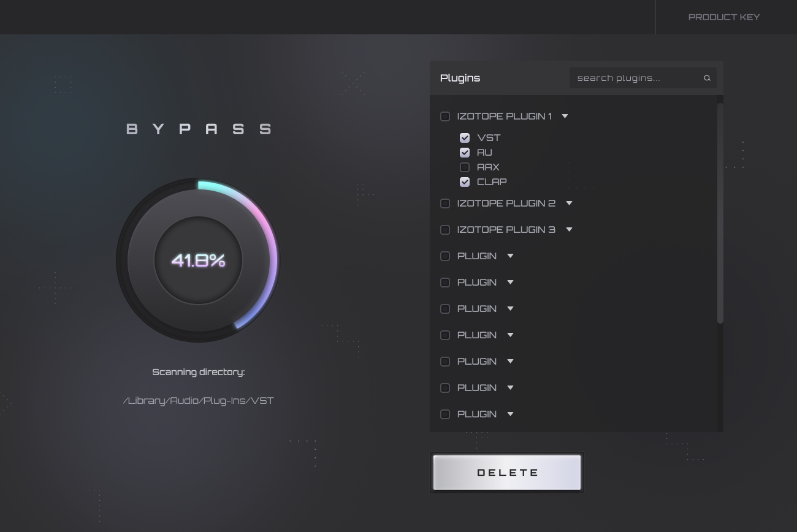Image resolution: width=797 pixels, height=532 pixels.
Task: Disable the AU format checkbox
Action: 465,153
